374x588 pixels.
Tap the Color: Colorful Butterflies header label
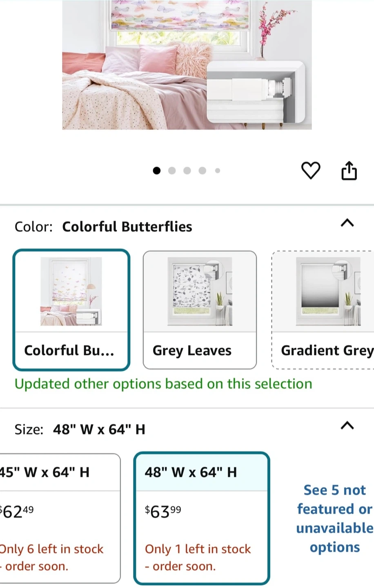(x=103, y=227)
